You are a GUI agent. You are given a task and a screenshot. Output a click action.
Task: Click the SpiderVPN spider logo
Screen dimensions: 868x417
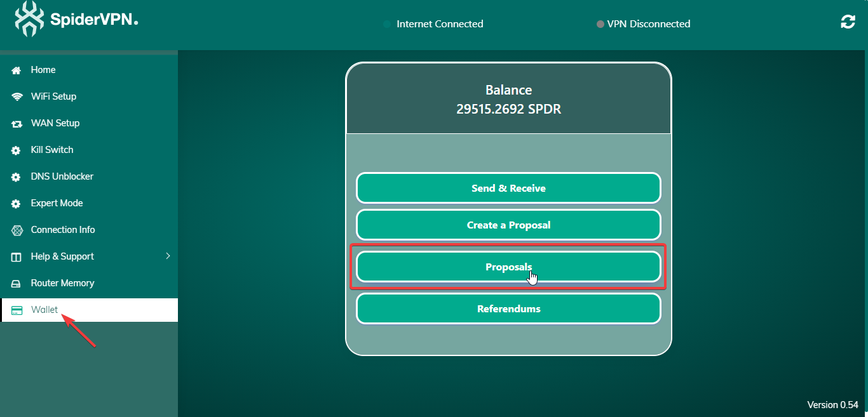pyautogui.click(x=30, y=19)
